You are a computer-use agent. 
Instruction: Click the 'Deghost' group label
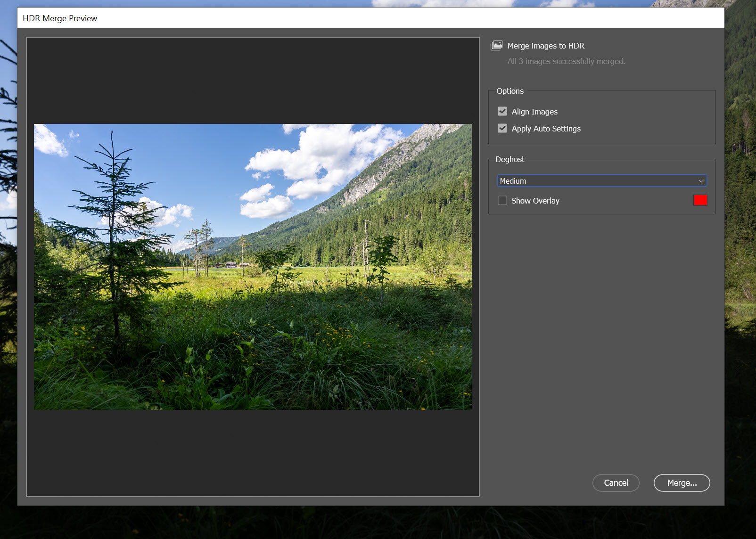coord(509,159)
